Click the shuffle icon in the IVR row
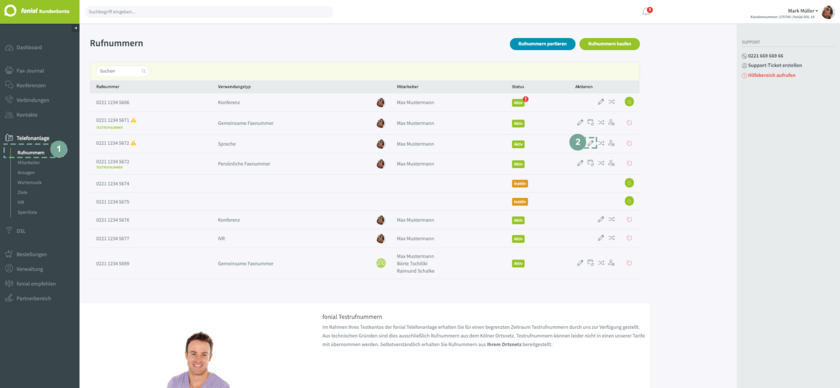The image size is (840, 388). click(612, 237)
